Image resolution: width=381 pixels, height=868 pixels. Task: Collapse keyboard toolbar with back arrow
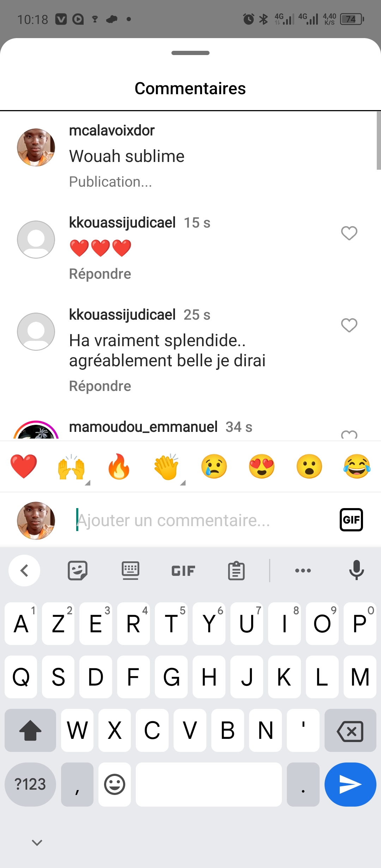point(24,571)
